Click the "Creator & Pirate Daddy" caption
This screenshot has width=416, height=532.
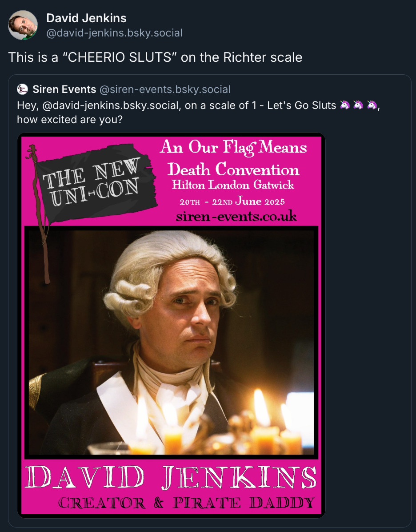point(186,503)
